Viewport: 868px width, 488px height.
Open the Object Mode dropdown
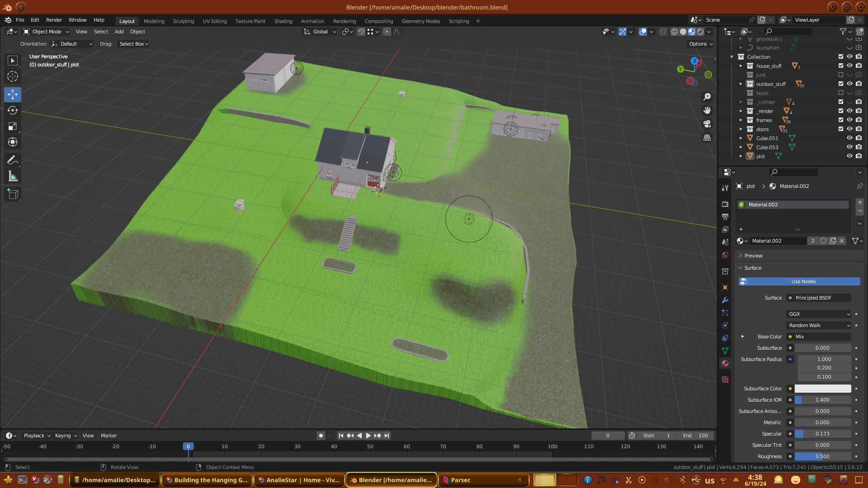(46, 32)
